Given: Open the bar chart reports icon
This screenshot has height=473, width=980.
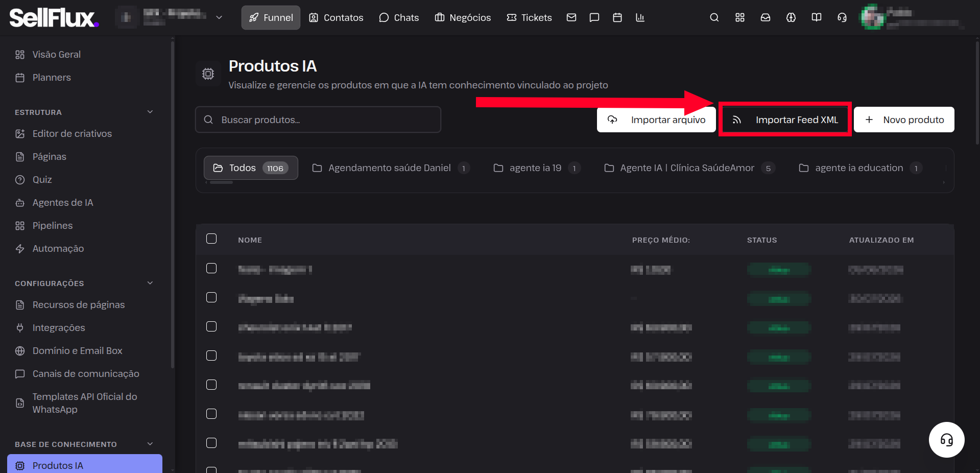Looking at the screenshot, I should click(x=640, y=17).
